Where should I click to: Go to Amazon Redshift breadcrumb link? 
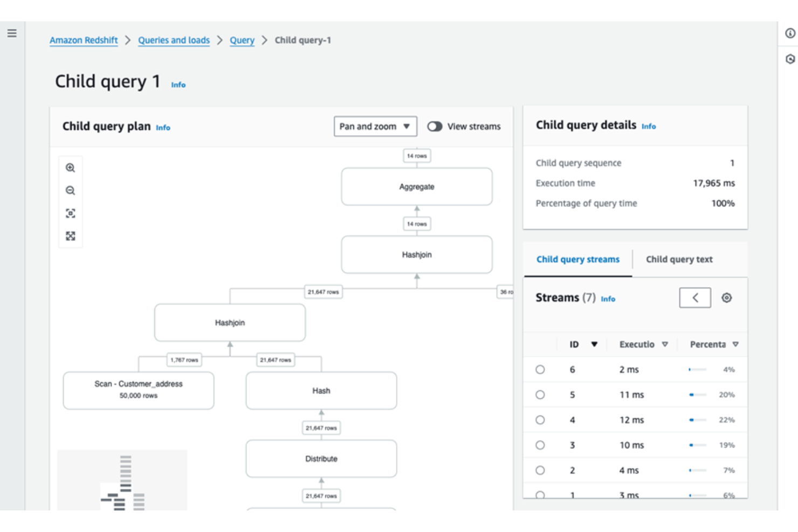tap(84, 40)
